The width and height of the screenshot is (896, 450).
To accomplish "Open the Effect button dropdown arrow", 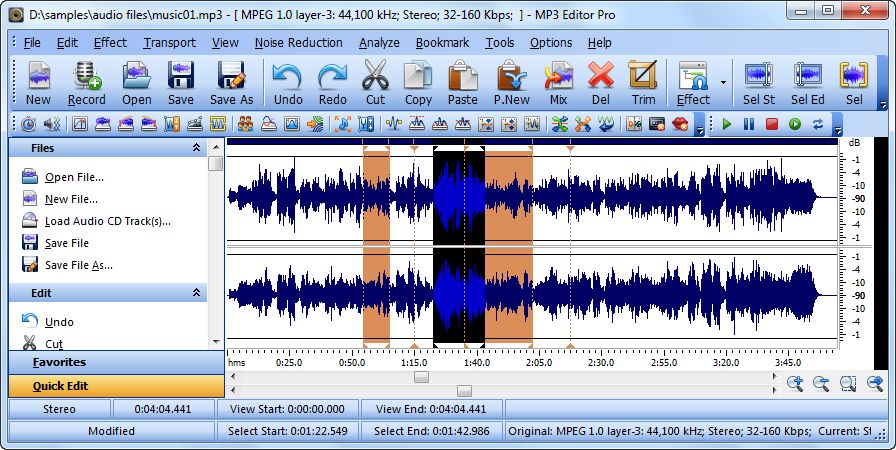I will pos(722,83).
